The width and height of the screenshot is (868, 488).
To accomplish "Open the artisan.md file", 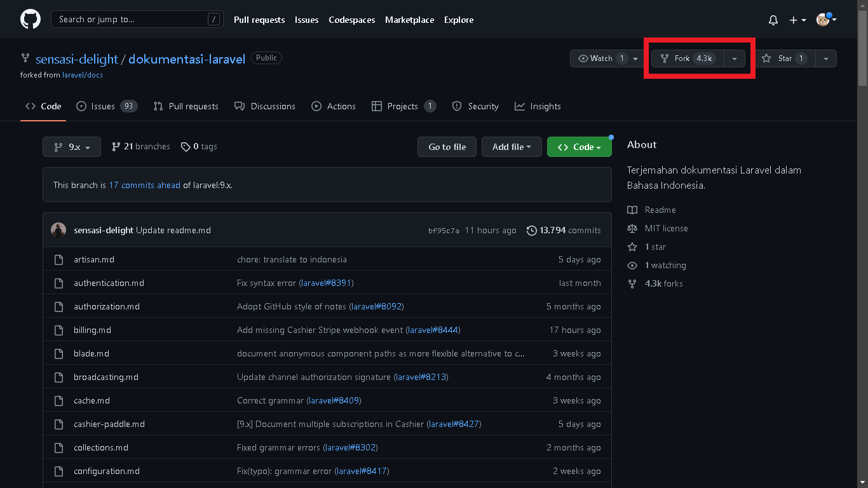I will 94,259.
